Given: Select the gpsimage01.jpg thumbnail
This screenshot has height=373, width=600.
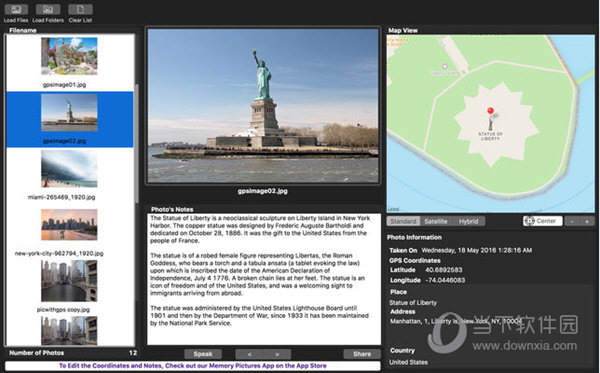Looking at the screenshot, I should coord(69,56).
